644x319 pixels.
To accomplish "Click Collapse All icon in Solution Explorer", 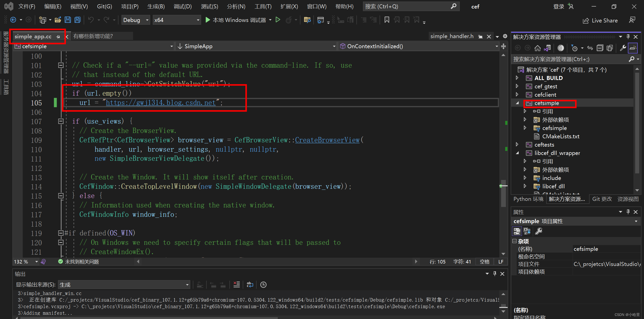I will click(600, 48).
